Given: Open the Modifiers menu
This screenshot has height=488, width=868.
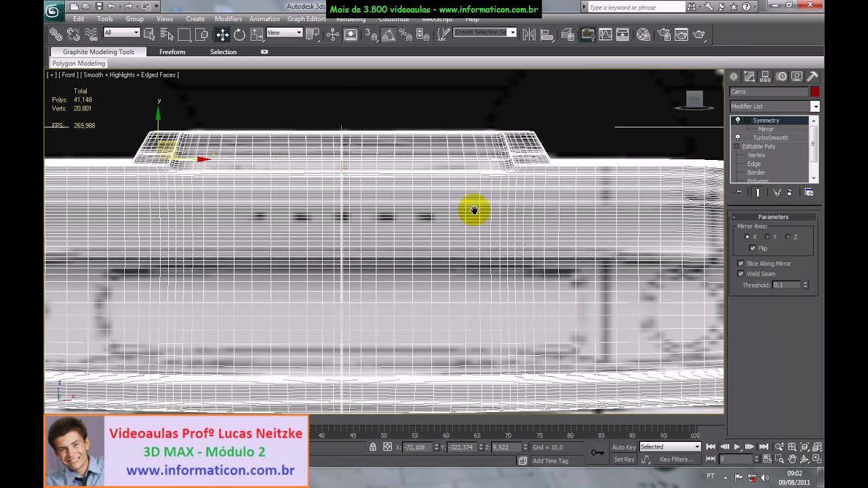Looking at the screenshot, I should click(229, 19).
